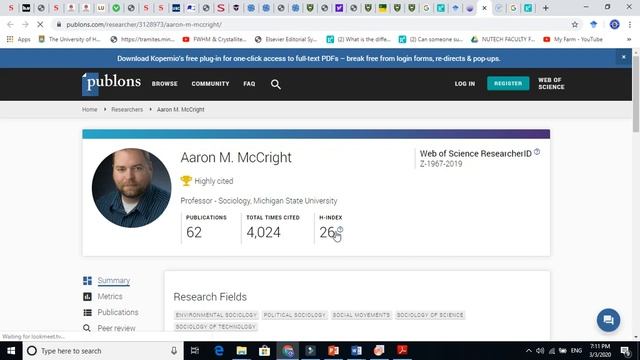Image resolution: width=640 pixels, height=360 pixels.
Task: Open the Chrome profile avatar
Action: 614,24
